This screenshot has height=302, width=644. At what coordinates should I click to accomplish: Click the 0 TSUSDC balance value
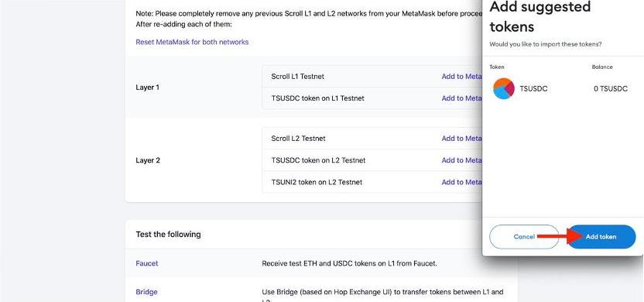(610, 89)
